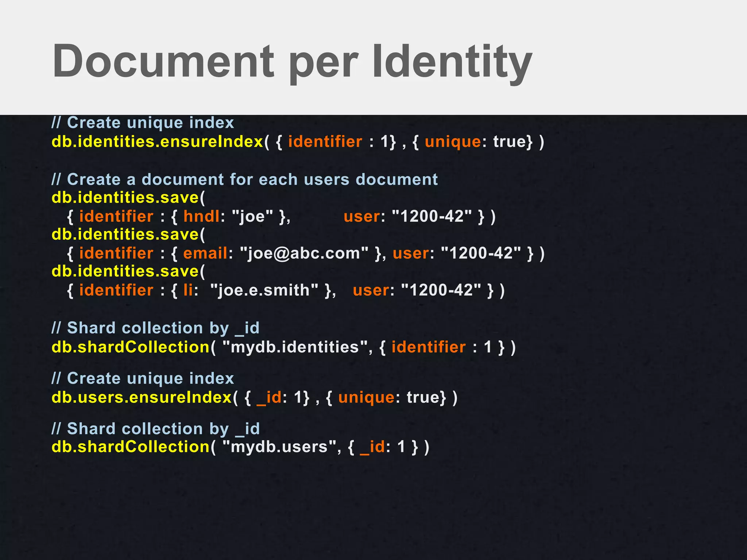Image resolution: width=747 pixels, height=560 pixels.
Task: Click 'identifier : 1' in the shardCollection call
Action: (x=442, y=347)
